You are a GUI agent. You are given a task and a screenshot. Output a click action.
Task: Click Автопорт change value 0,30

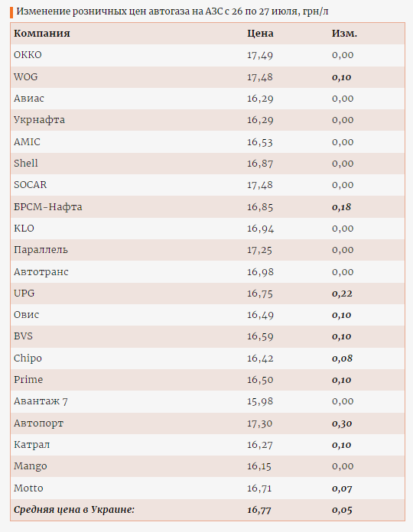tap(342, 423)
